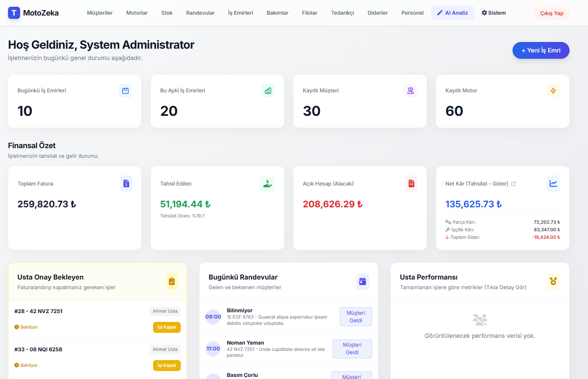Click the 09:00 appointment time badge
The height and width of the screenshot is (379, 588).
(213, 317)
